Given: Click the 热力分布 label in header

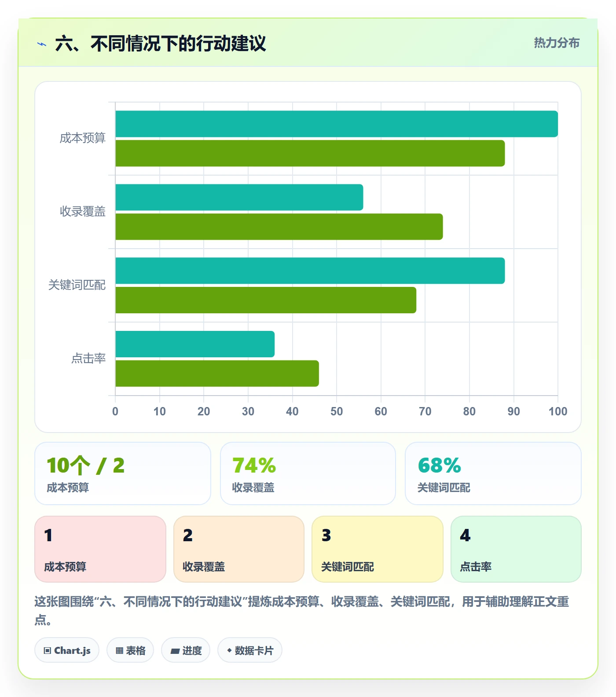Looking at the screenshot, I should click(557, 43).
